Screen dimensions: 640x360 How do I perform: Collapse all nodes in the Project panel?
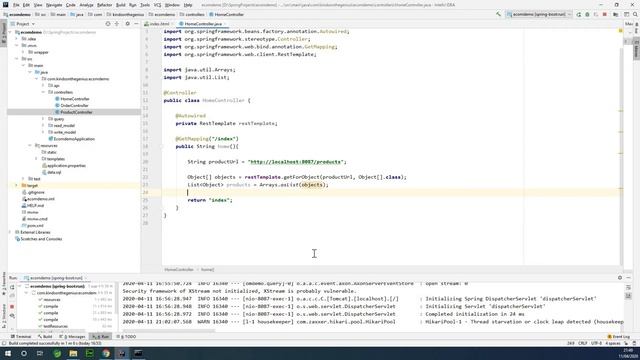117,24
